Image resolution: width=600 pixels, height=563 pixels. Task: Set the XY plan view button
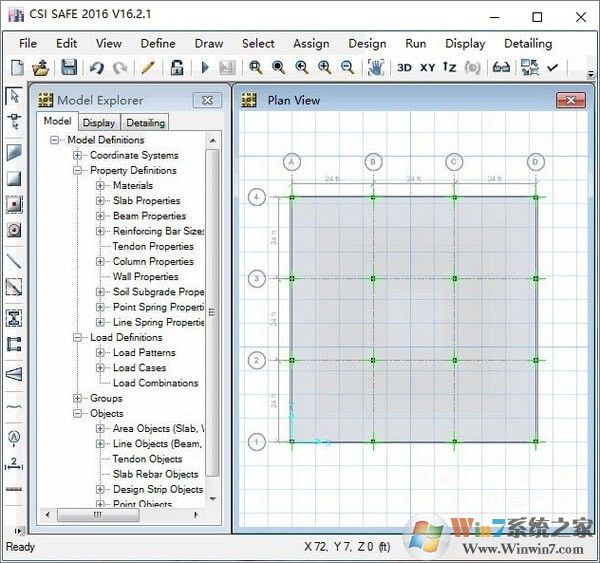tap(427, 68)
